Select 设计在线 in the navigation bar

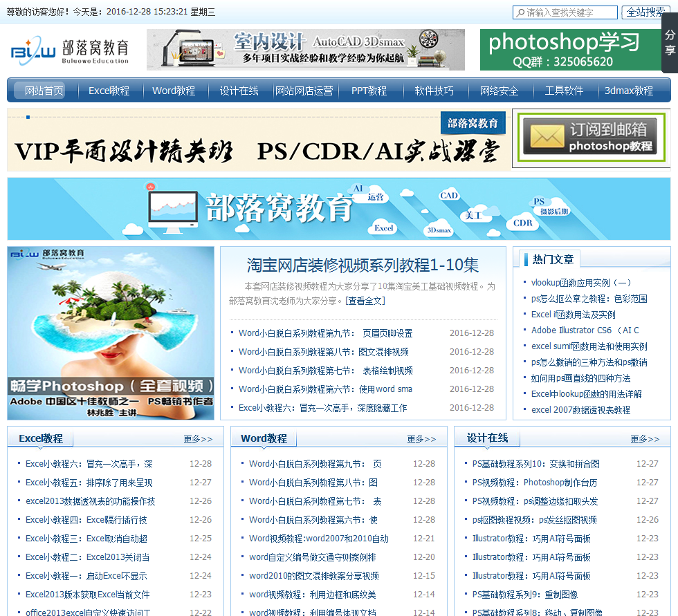[239, 91]
